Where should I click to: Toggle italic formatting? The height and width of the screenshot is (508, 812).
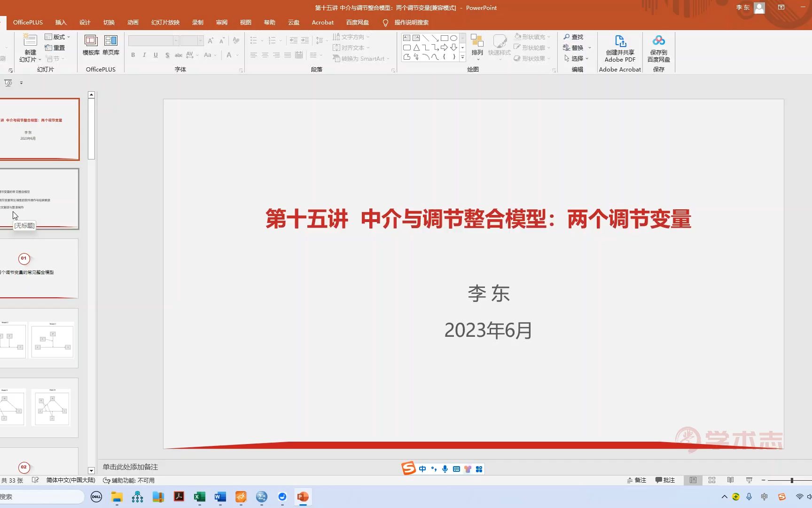click(144, 55)
